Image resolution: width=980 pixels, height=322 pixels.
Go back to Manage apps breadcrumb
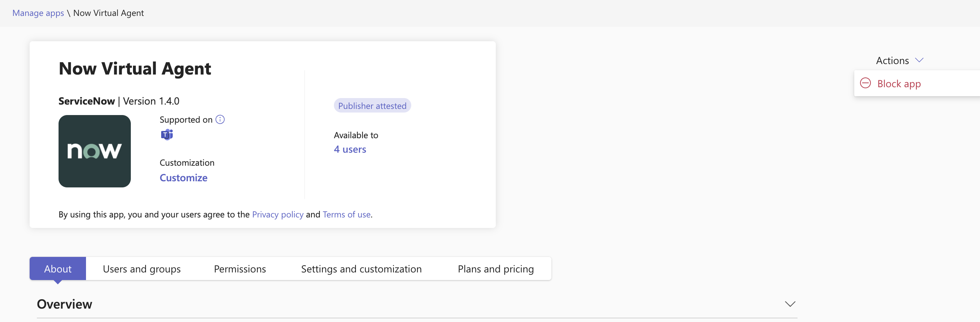pyautogui.click(x=38, y=13)
